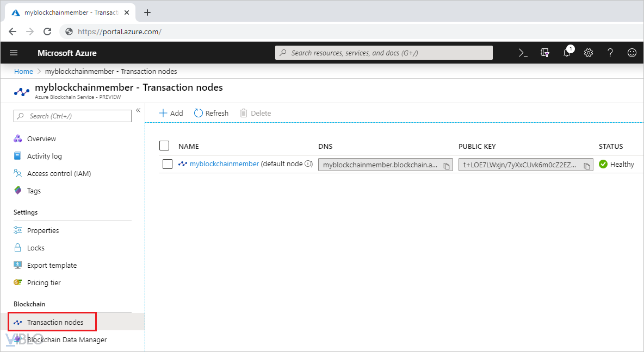Focus the left menu Search box
This screenshot has height=352, width=644.
[x=73, y=116]
